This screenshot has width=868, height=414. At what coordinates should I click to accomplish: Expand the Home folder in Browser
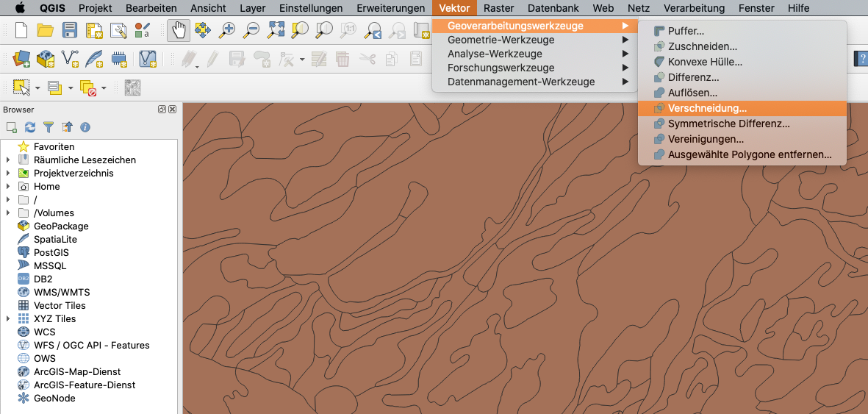[x=8, y=187]
